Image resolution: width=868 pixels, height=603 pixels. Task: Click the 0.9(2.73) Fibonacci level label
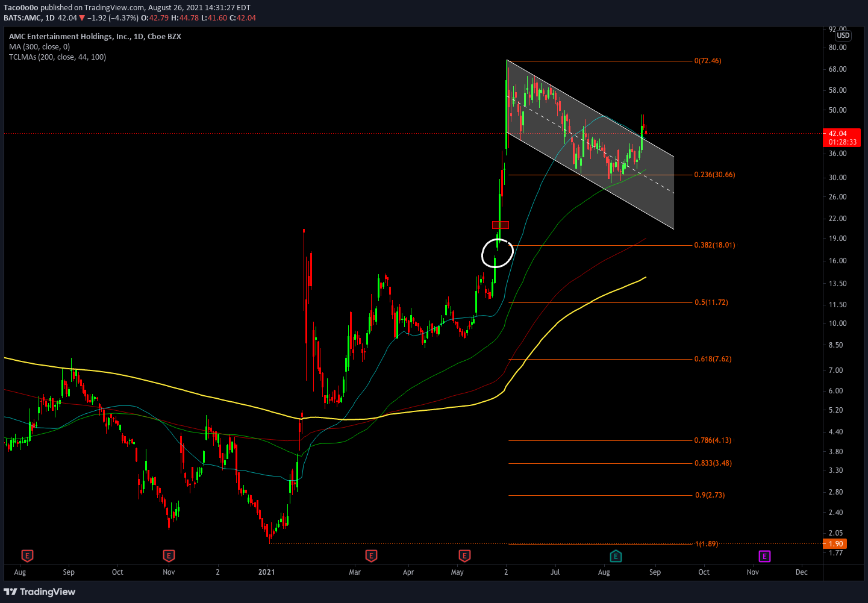(710, 495)
